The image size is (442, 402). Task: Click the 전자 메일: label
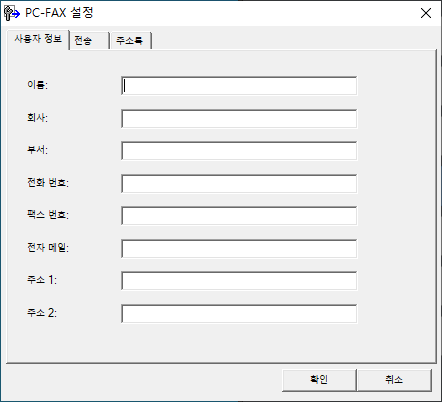click(48, 247)
